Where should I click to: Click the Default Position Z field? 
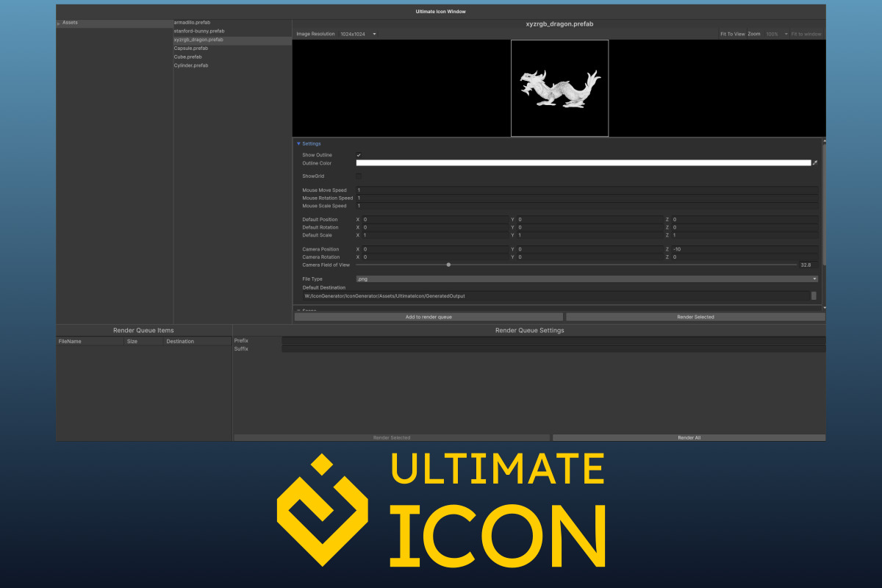coord(745,220)
